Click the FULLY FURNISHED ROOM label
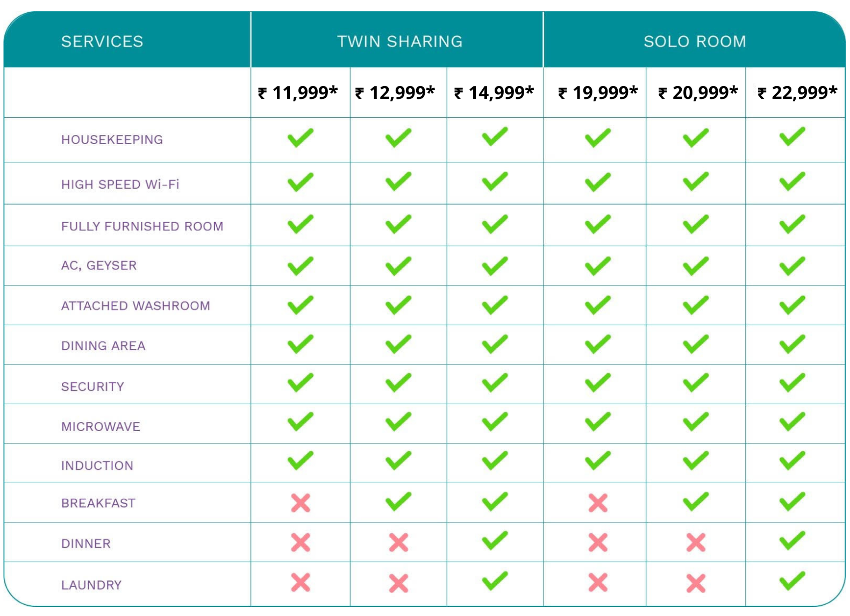The image size is (850, 616). tap(142, 226)
